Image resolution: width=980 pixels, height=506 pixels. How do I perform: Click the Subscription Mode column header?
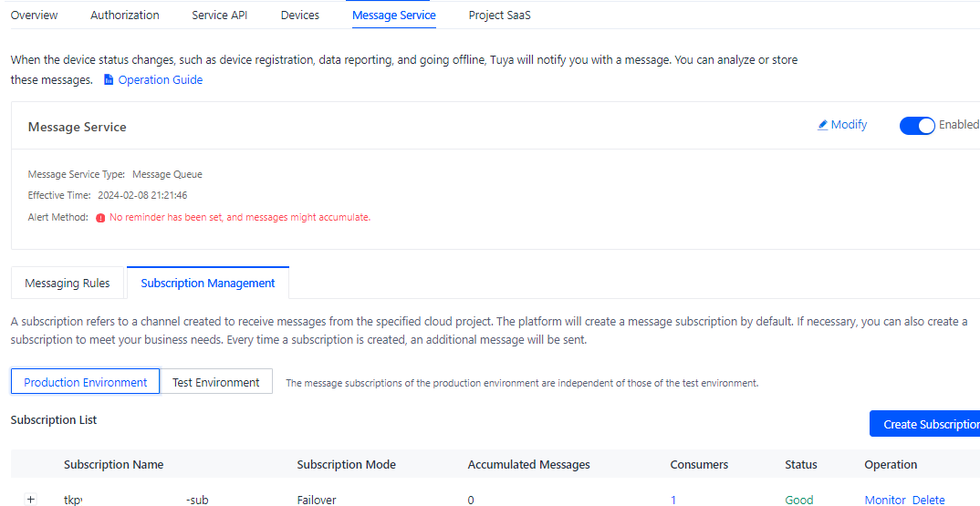coord(346,465)
